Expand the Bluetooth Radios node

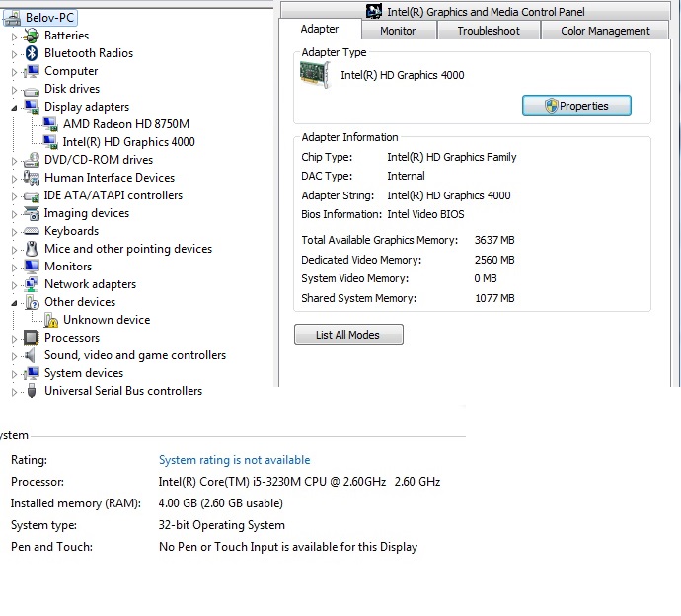pos(14,54)
